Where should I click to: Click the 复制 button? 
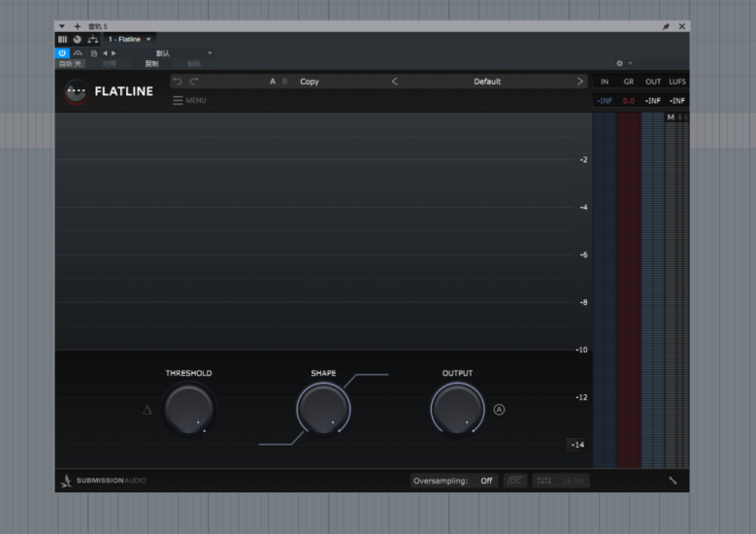pyautogui.click(x=151, y=63)
